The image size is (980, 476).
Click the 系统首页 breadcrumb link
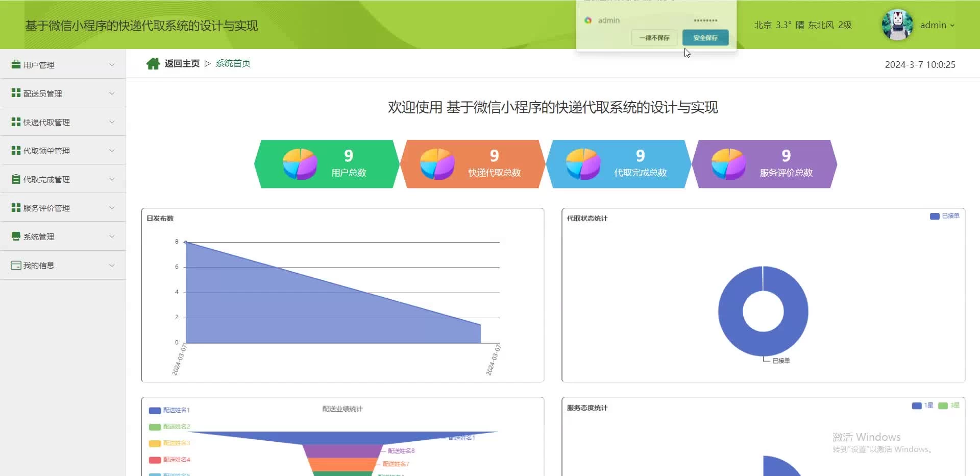point(233,63)
